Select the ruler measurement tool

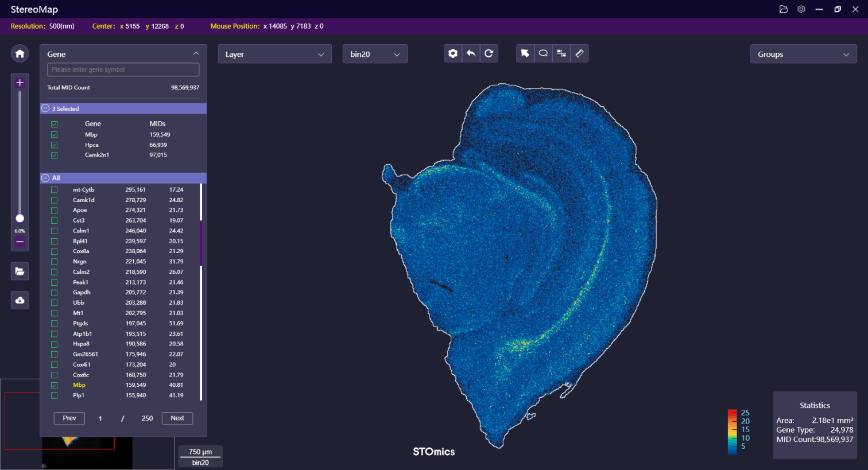(579, 53)
